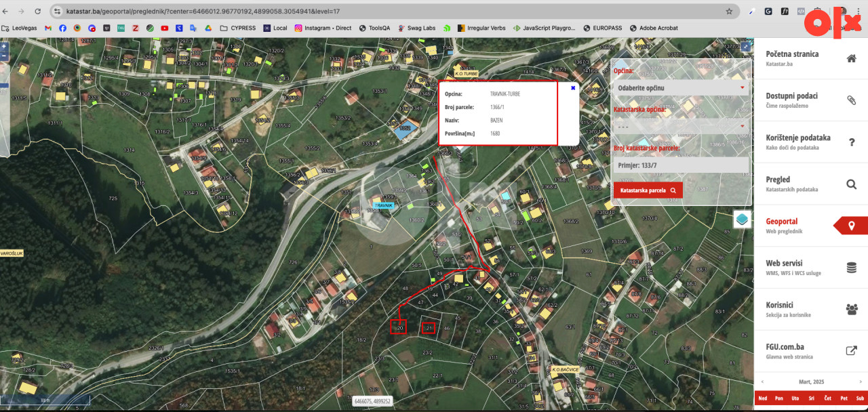Click the database icon for Web servisi
The width and height of the screenshot is (868, 412).
click(x=851, y=268)
